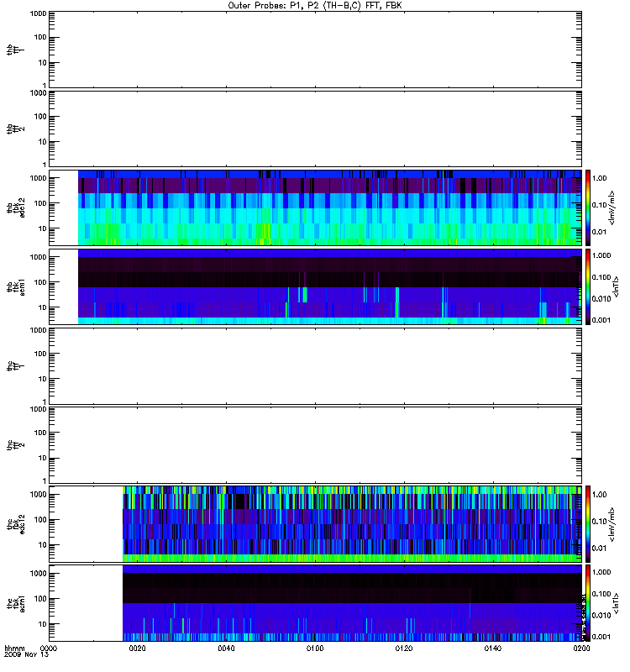Click the 'thb fff 2' panel label
Viewport: 630px width, 672px height.
pyautogui.click(x=15, y=129)
